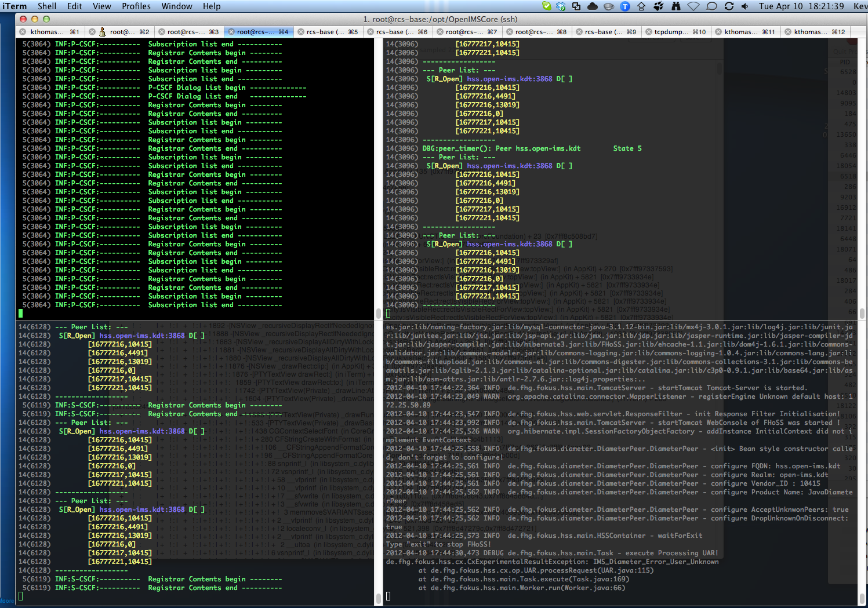Click the cloud icon in the menu bar
The width and height of the screenshot is (868, 608).
click(592, 6)
